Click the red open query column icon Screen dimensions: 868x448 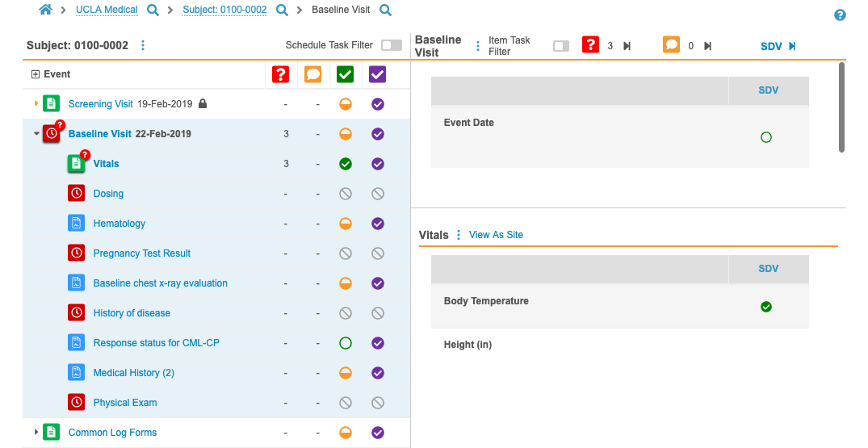pyautogui.click(x=280, y=74)
